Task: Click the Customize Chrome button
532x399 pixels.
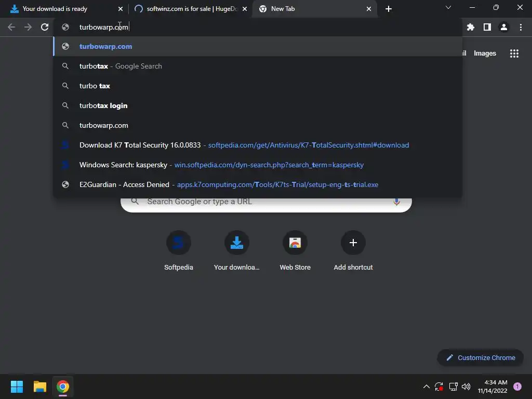Action: 480,357
